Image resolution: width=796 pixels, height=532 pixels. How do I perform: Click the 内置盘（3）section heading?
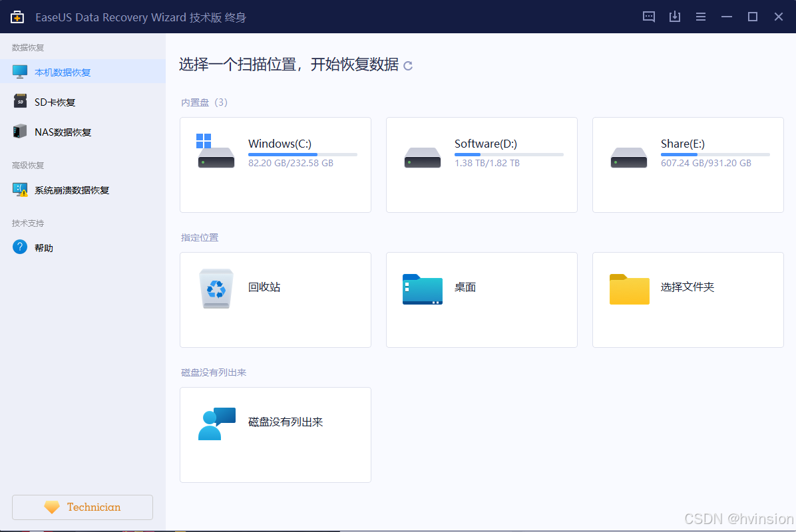(204, 102)
